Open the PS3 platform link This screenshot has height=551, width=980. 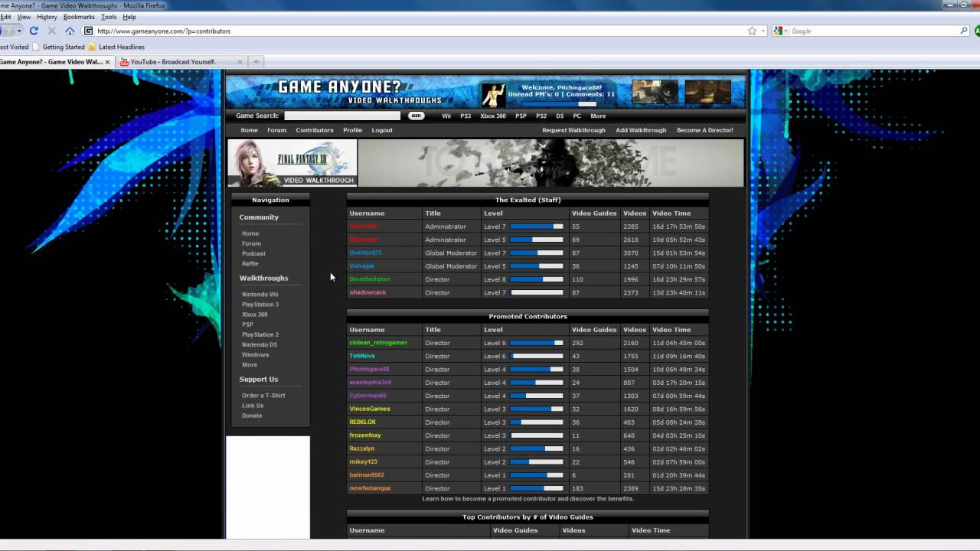tap(465, 116)
